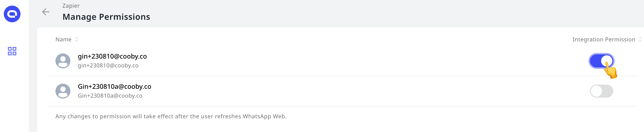Click the avatar for gin+230810@cooby.co
Viewport: 644px width, 132px height.
click(63, 61)
